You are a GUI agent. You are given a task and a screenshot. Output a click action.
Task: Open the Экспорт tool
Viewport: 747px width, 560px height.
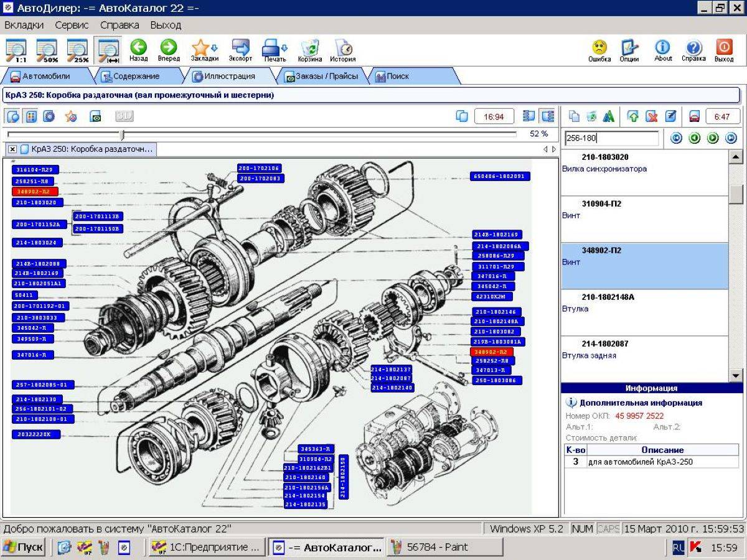(x=240, y=50)
